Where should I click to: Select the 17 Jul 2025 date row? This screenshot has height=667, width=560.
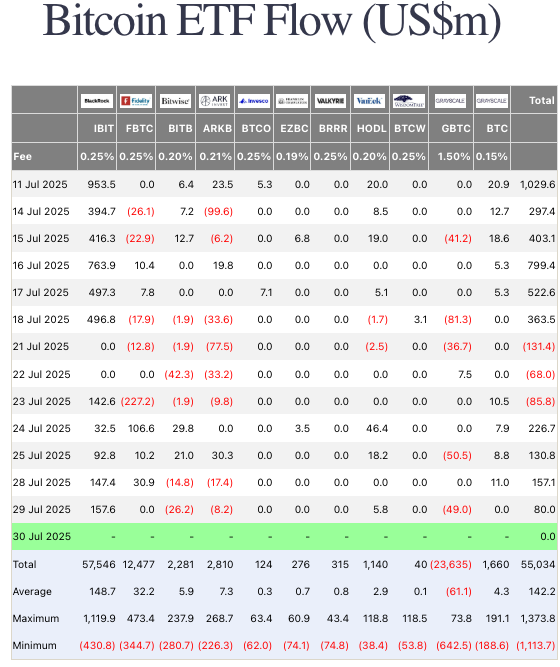click(x=284, y=292)
